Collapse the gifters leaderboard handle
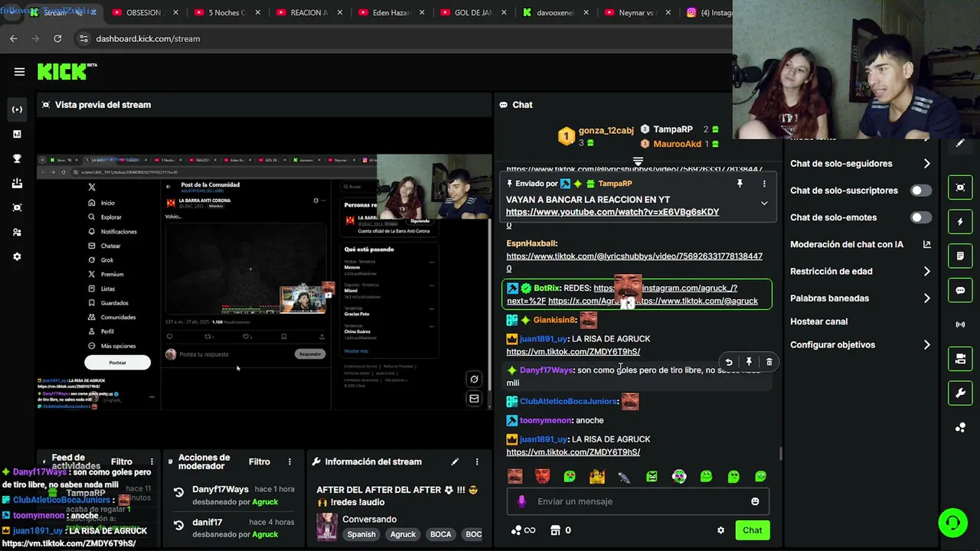Viewport: 980px width, 551px height. pos(638,161)
